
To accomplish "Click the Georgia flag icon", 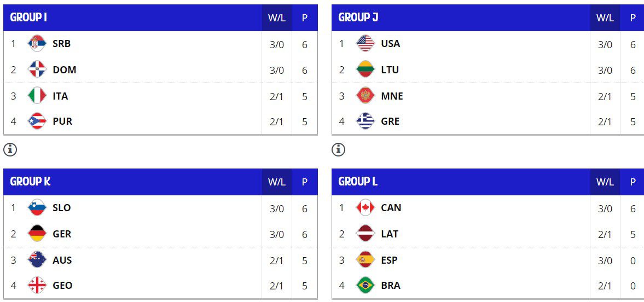I will 37,285.
